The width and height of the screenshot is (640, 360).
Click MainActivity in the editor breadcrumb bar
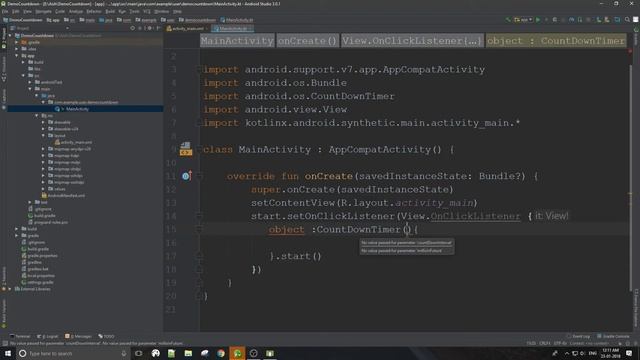tap(237, 41)
